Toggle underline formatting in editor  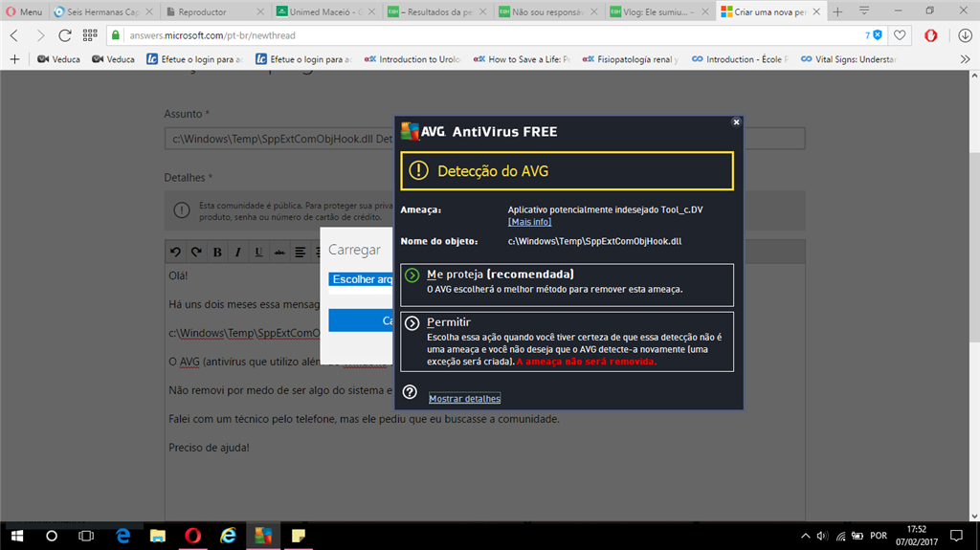258,252
